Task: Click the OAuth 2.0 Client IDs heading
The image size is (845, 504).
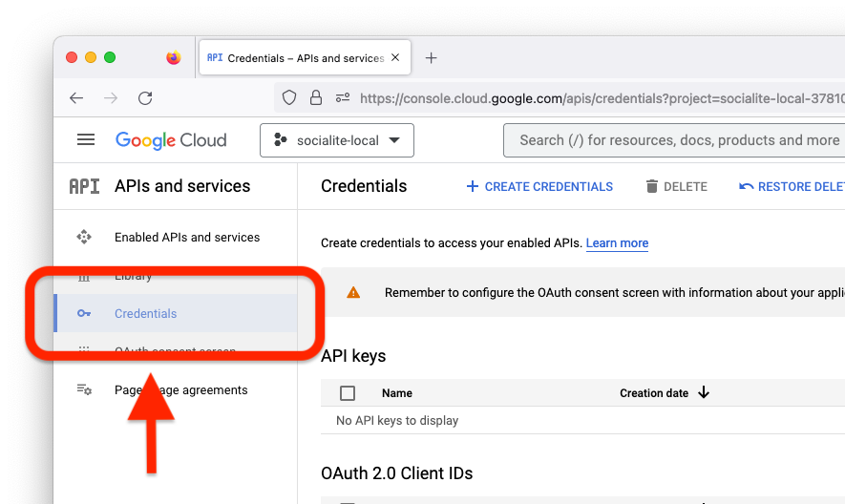Action: pos(396,473)
